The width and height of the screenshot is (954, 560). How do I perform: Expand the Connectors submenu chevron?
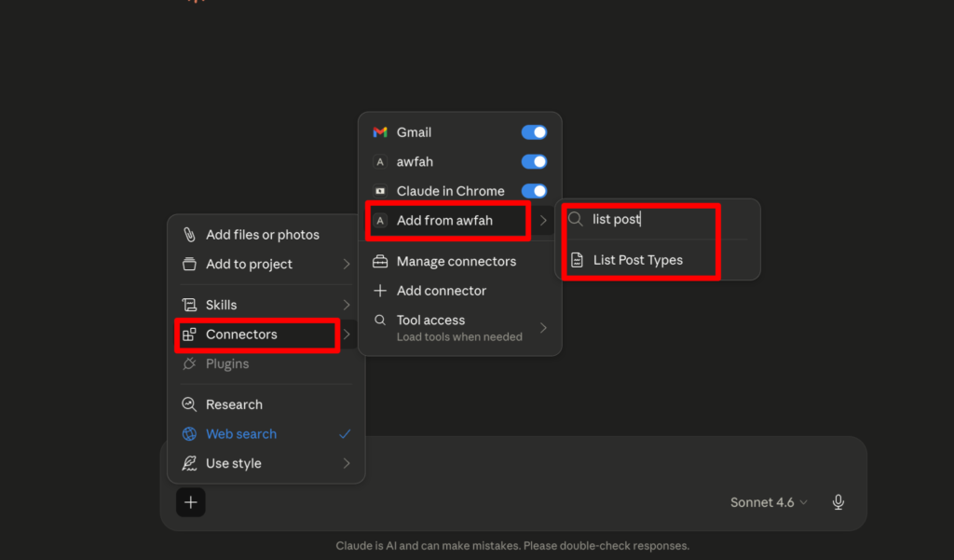347,335
